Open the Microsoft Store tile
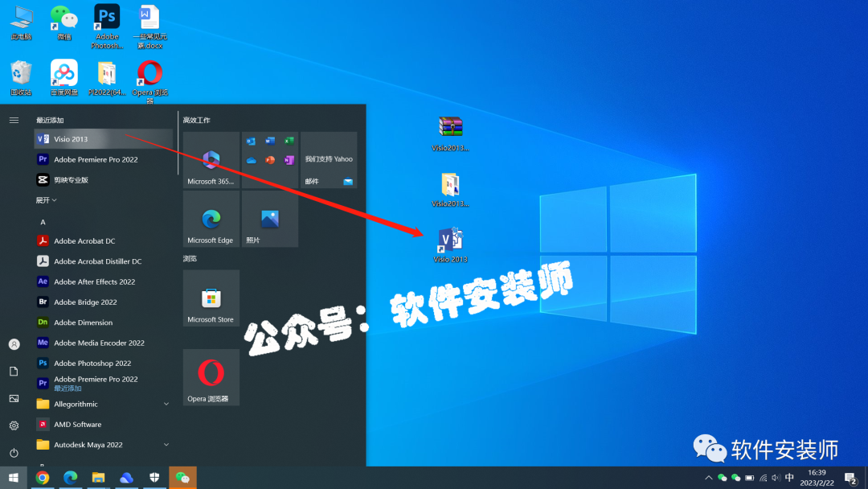868x489 pixels. point(211,298)
